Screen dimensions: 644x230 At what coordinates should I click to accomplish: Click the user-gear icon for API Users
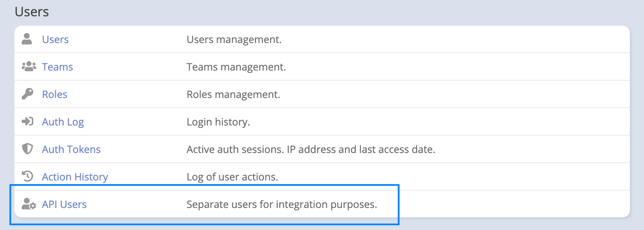(x=29, y=204)
